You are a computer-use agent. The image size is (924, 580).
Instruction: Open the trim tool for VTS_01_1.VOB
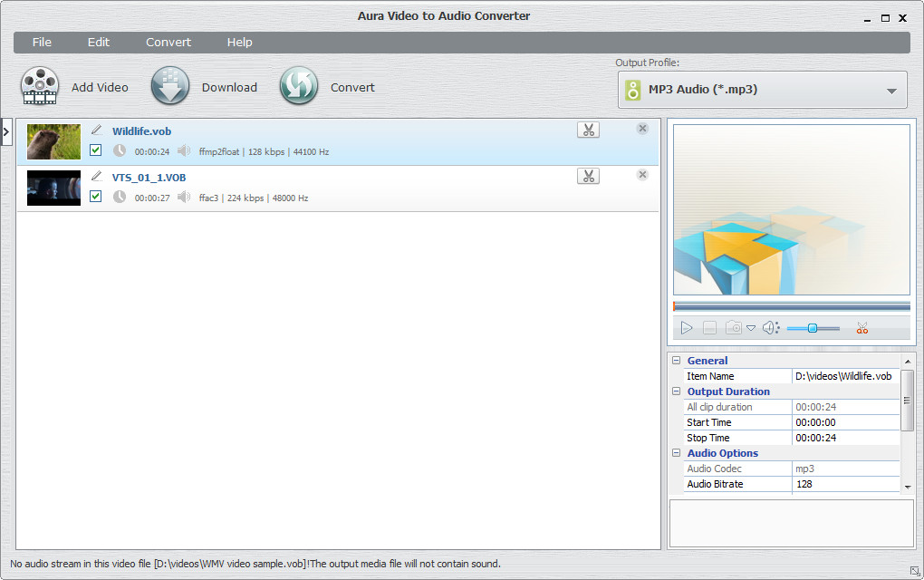pos(588,175)
